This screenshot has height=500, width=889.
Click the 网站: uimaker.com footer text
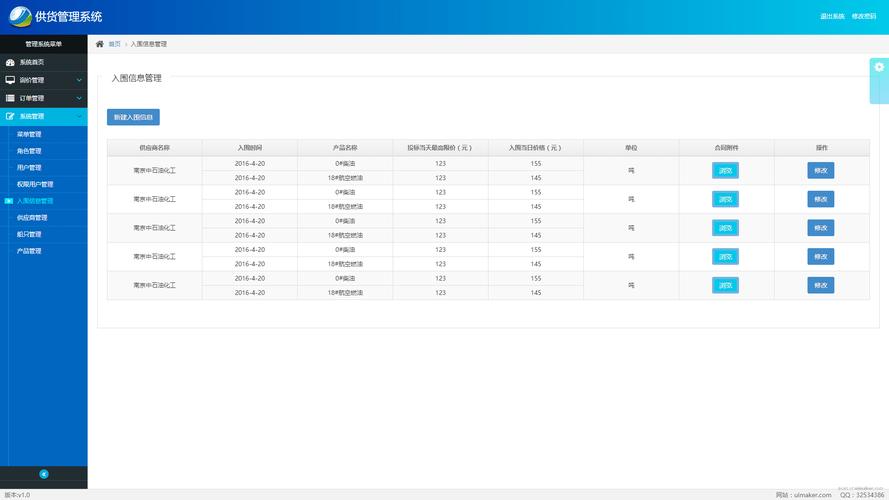tap(803, 495)
